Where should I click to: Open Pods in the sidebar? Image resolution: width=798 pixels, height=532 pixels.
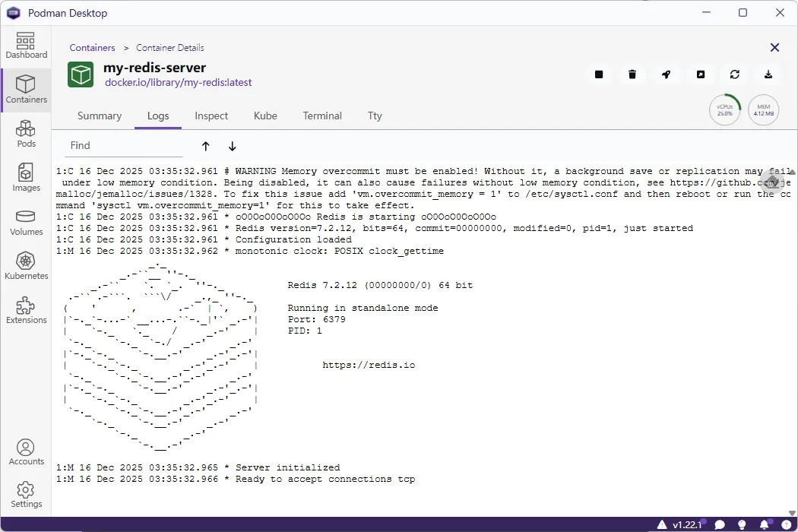coord(26,135)
